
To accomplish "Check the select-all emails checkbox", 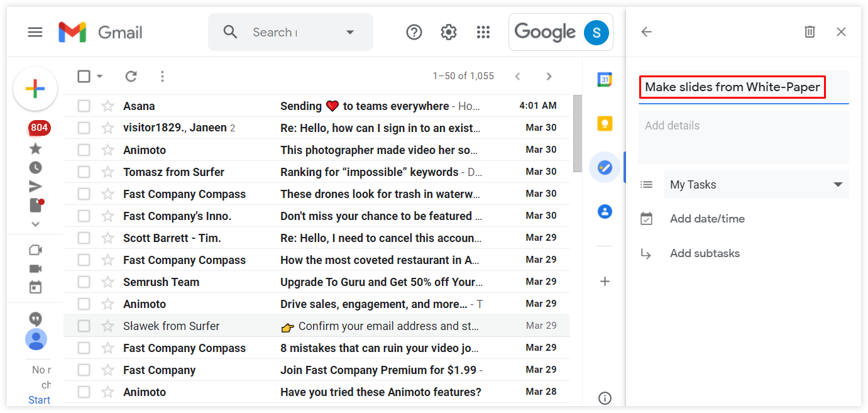I will [x=84, y=75].
